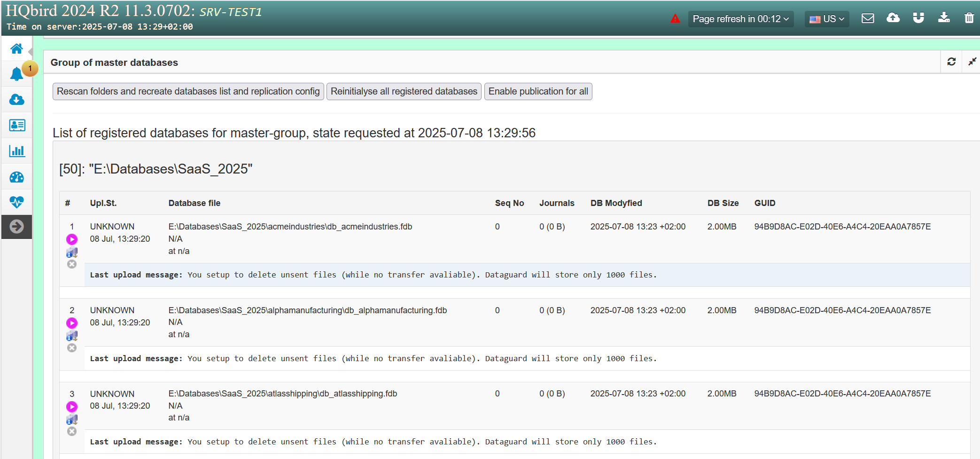This screenshot has width=980, height=459.
Task: Open the ID card sidebar icon
Action: coord(17,125)
